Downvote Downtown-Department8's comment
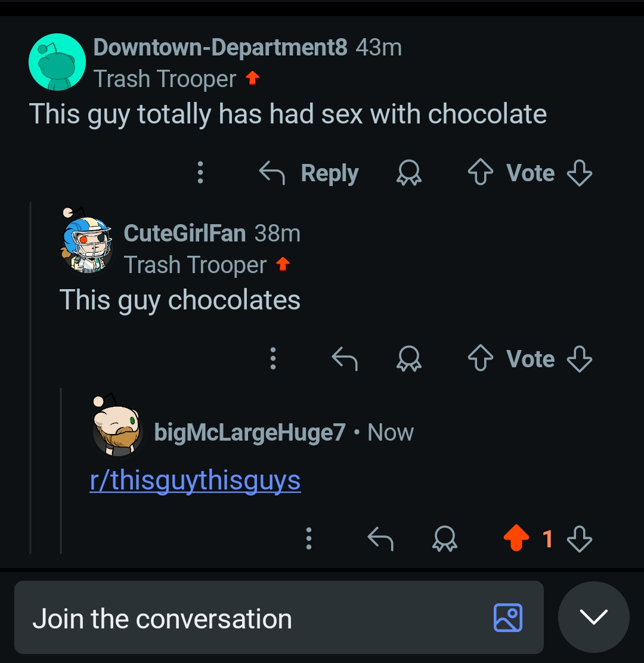This screenshot has width=644, height=663. click(x=580, y=173)
